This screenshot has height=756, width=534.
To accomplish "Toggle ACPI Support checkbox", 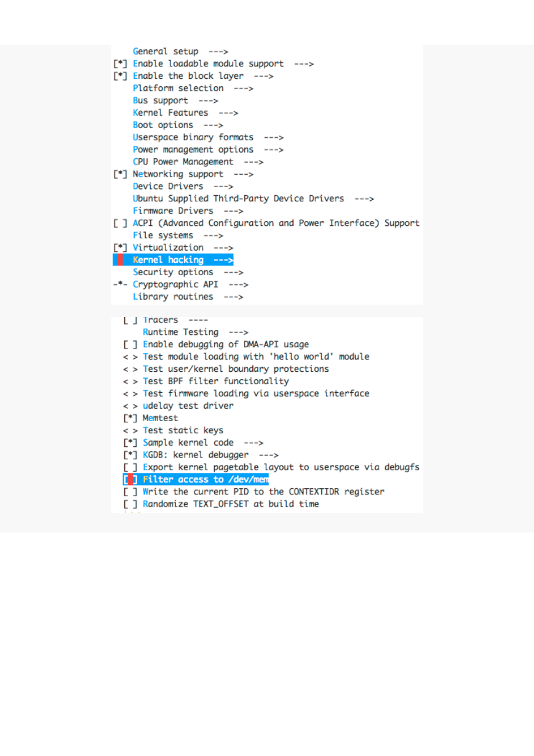I will point(121,223).
